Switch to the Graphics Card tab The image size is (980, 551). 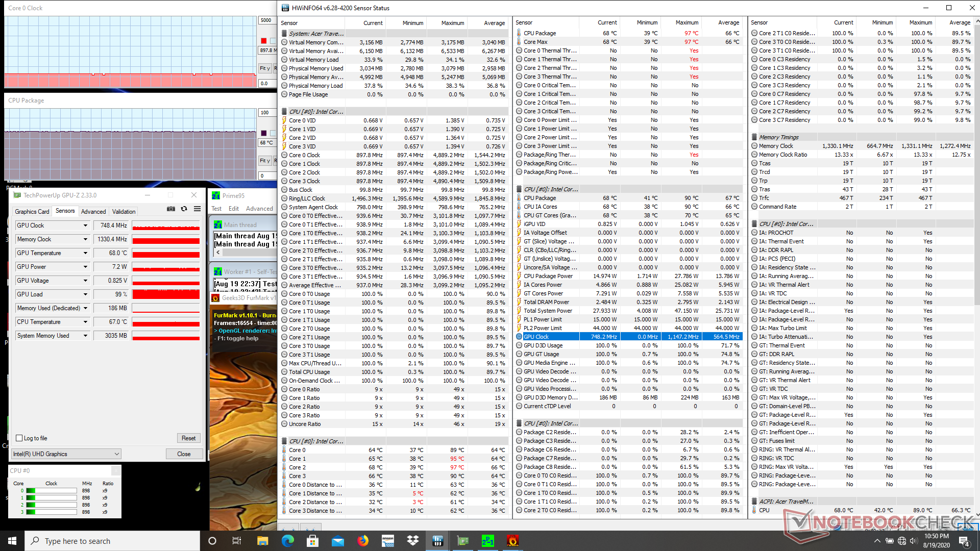coord(32,211)
